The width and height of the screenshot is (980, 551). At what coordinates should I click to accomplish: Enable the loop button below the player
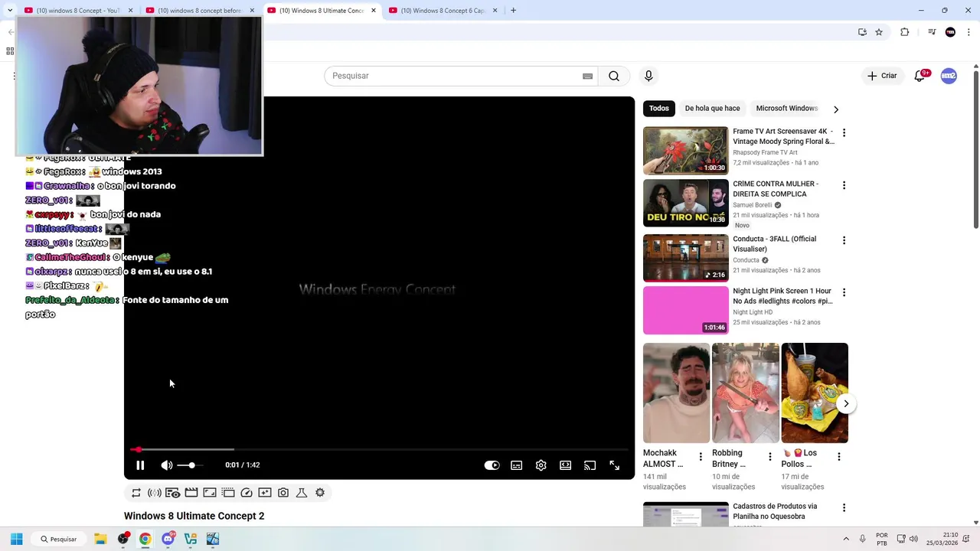[x=136, y=493]
